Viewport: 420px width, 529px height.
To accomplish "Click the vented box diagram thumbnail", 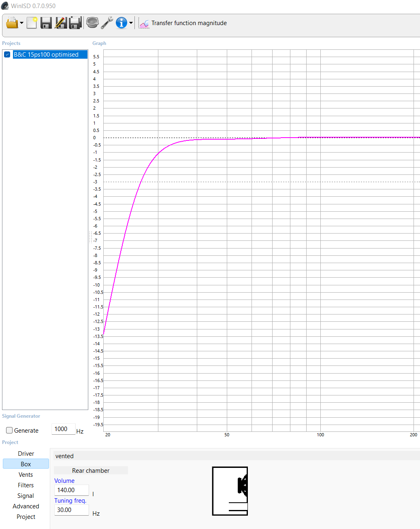I will point(230,491).
